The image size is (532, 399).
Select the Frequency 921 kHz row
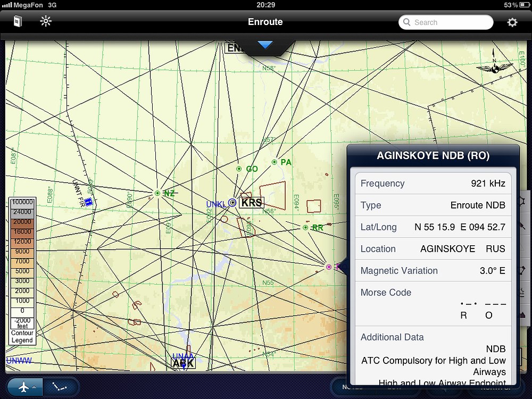point(433,184)
